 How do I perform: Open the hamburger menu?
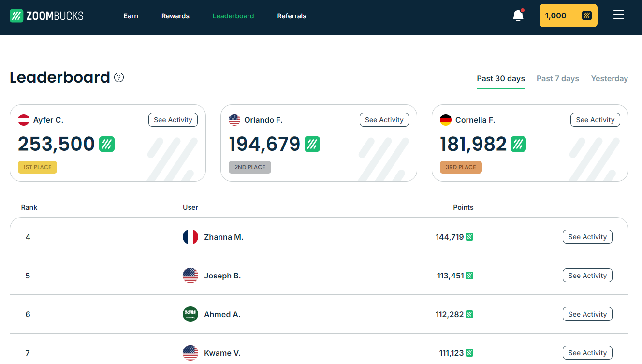pyautogui.click(x=619, y=15)
